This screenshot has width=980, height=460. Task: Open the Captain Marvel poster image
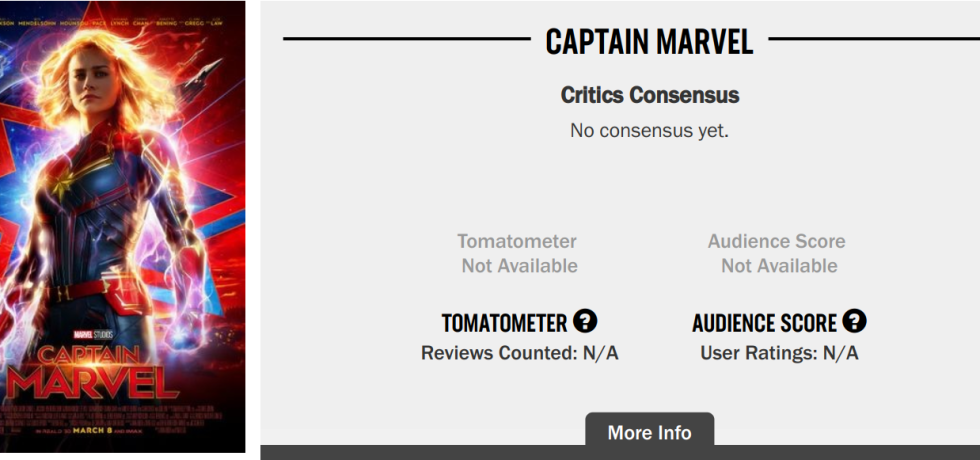122,200
